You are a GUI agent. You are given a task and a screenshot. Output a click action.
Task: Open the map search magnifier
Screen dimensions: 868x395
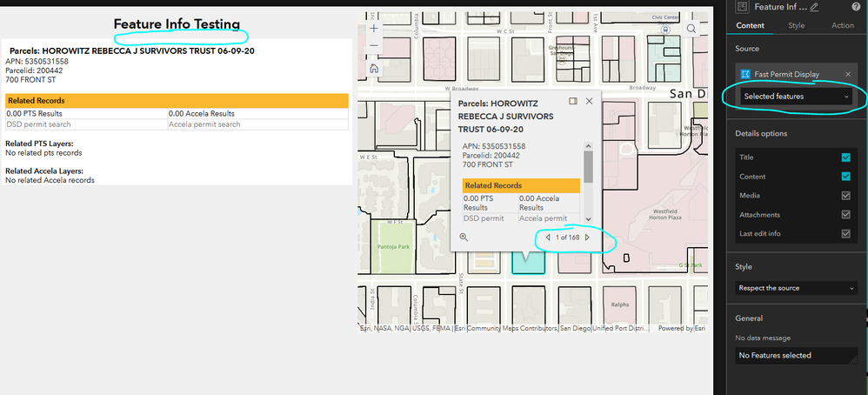click(691, 29)
